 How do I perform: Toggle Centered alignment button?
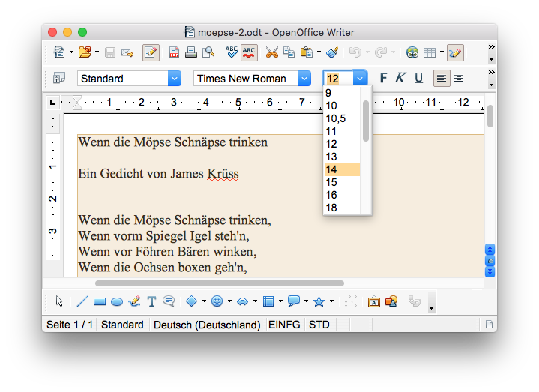coord(459,79)
